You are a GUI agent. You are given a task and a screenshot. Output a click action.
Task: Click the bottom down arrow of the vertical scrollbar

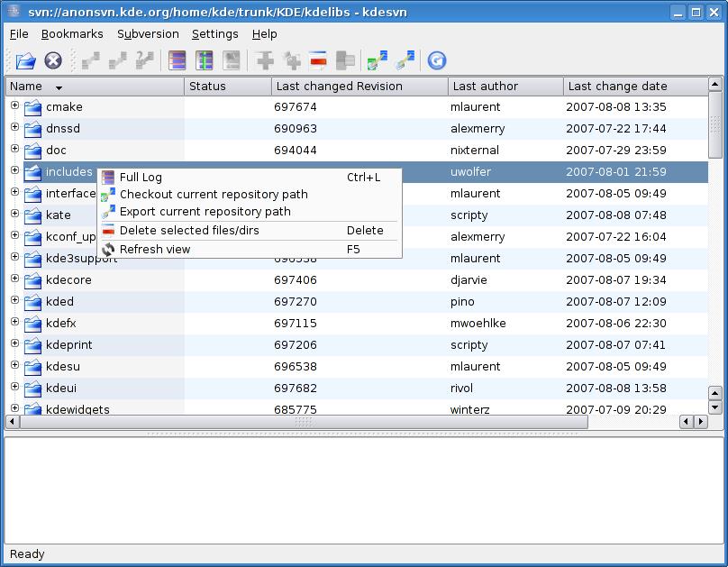[715, 407]
